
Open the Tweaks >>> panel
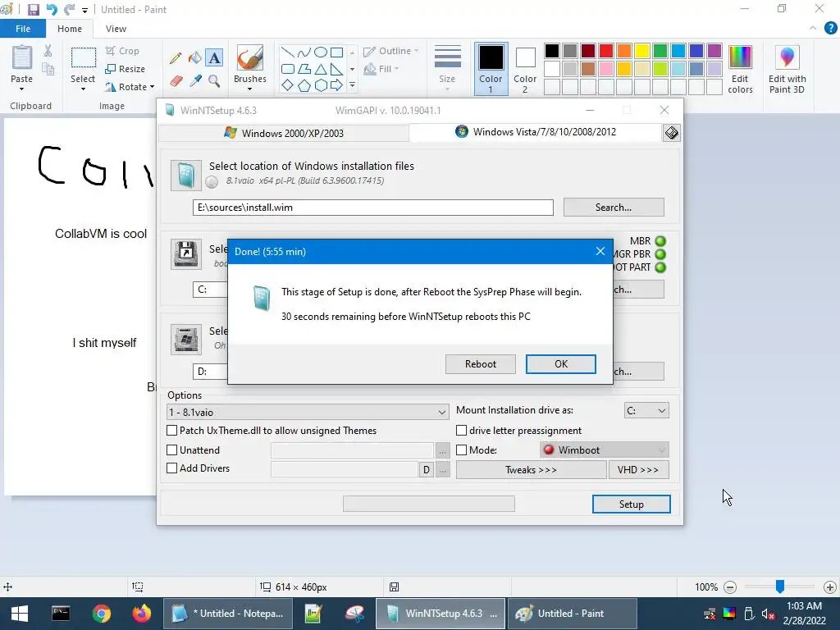point(531,470)
